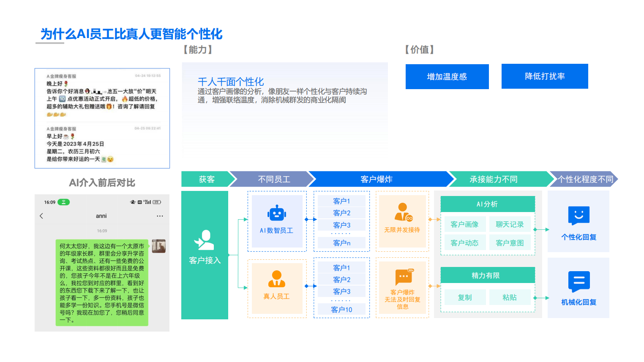Viewport: 644px width, 362px height.
Task: Click the back arrow in the chat window
Action: (41, 215)
